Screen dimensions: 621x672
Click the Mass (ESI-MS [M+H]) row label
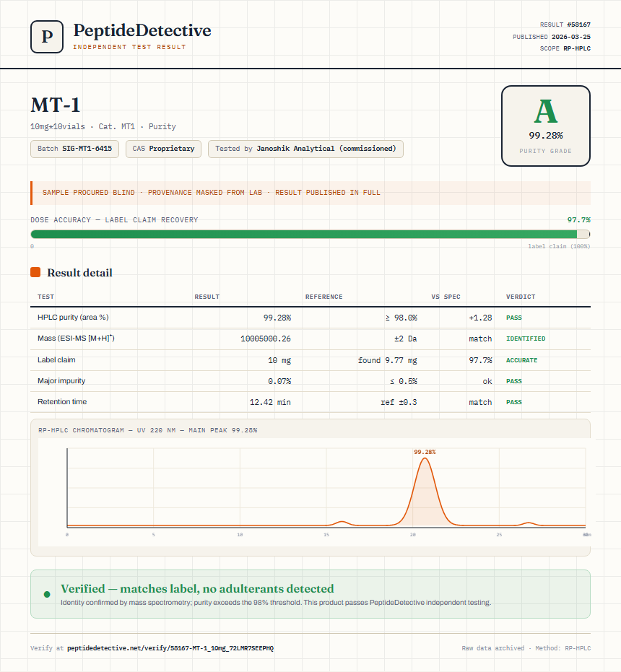tap(76, 338)
